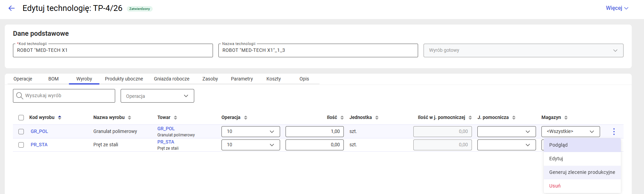Open the PR_STA link in Towar column
The image size is (644, 194).
166,142
